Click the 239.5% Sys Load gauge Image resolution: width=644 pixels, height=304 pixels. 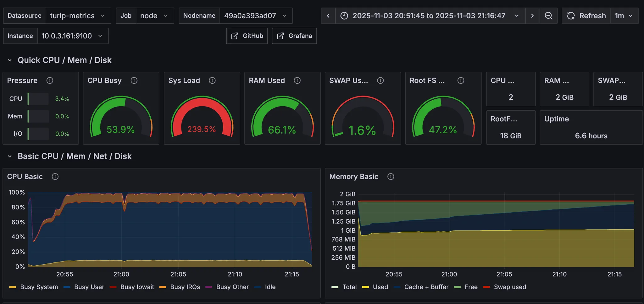202,116
